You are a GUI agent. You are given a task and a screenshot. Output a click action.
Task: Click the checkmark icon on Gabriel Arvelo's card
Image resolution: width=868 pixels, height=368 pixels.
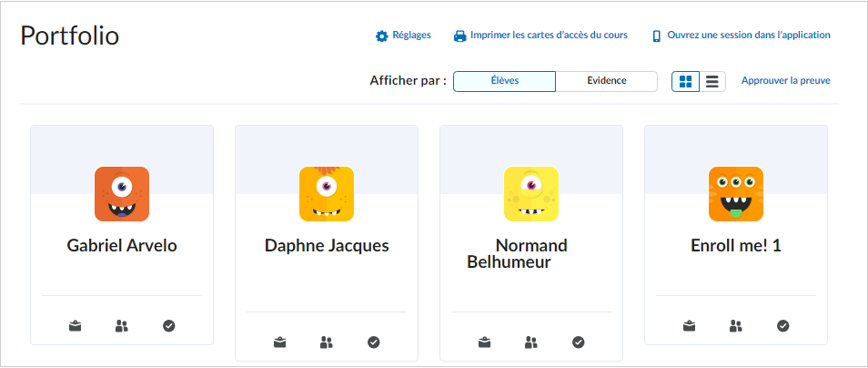click(169, 326)
